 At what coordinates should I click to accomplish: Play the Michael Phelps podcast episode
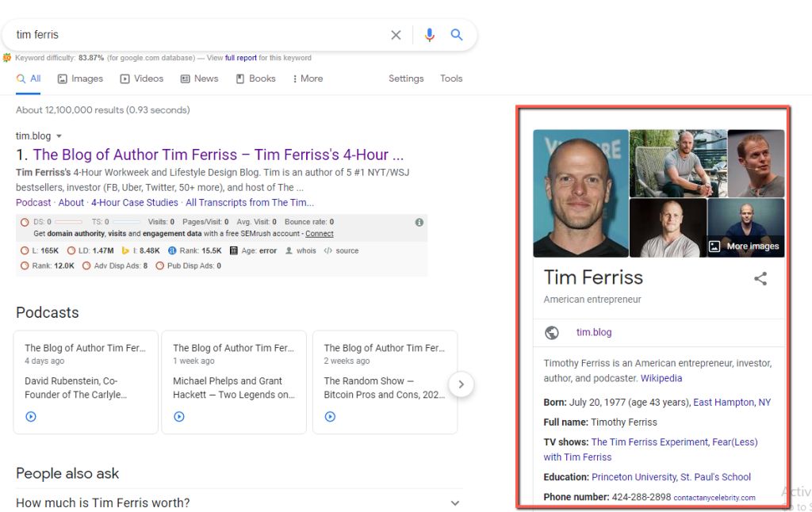tap(179, 417)
